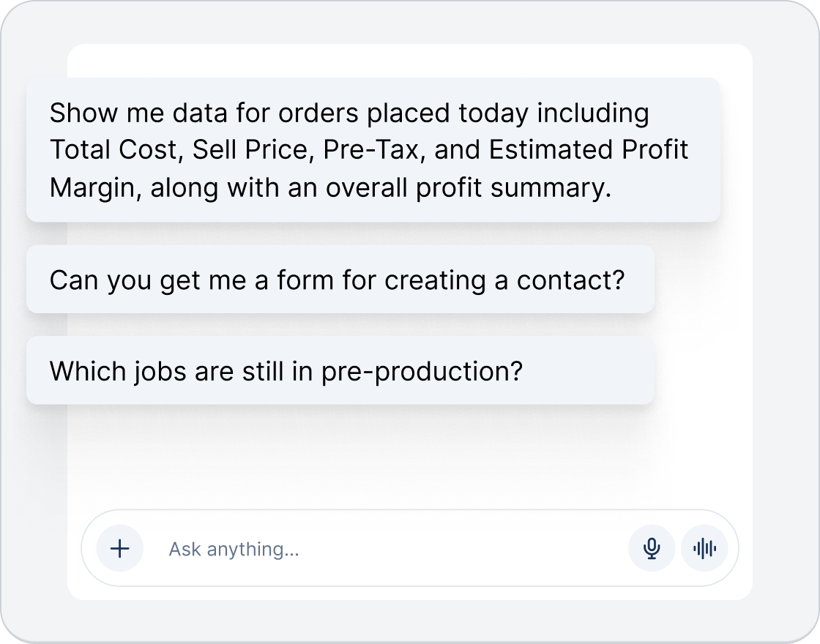Click the audio waveform button in chat bar
This screenshot has width=820, height=644.
(704, 548)
